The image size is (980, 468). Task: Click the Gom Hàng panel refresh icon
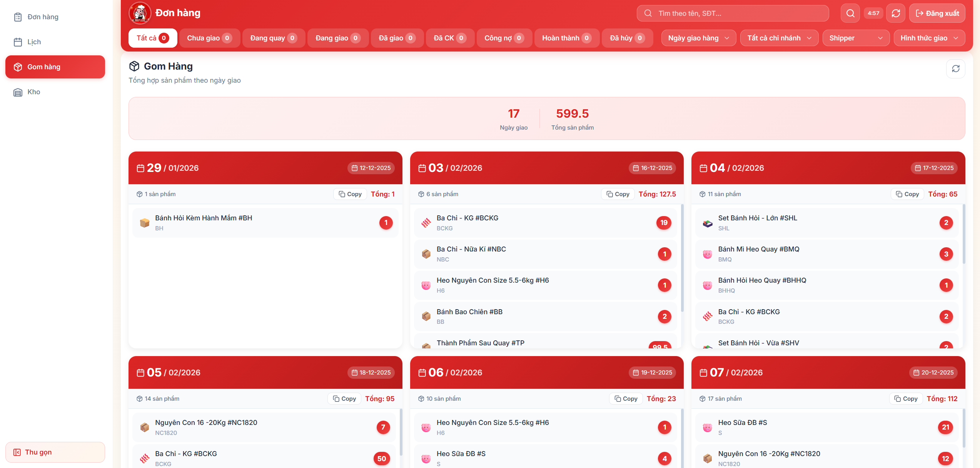click(955, 69)
